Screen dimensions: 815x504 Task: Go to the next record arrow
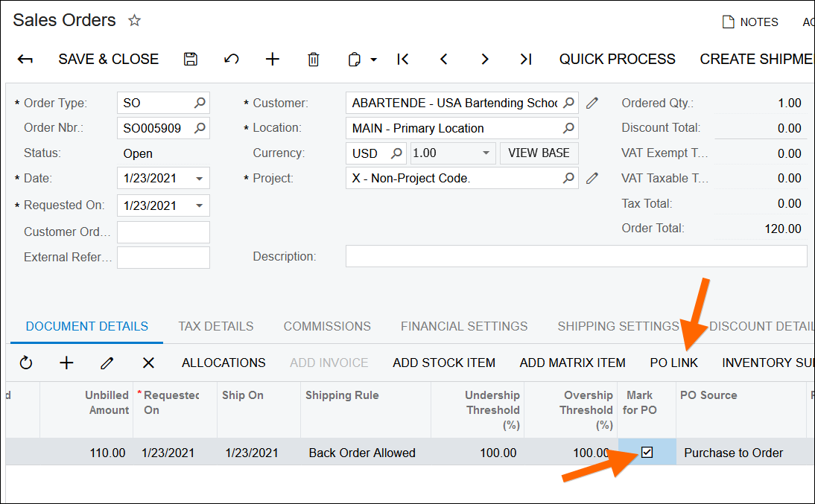(485, 60)
